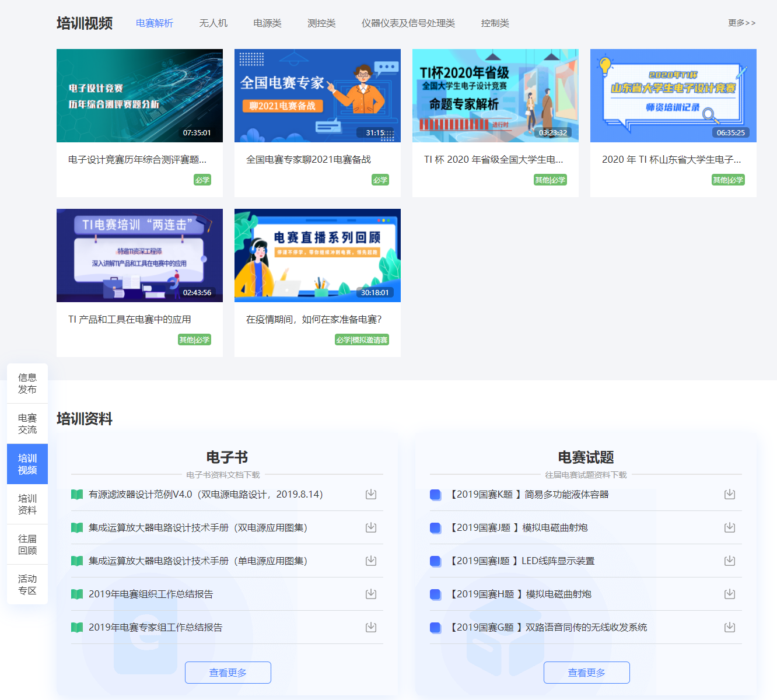This screenshot has width=777, height=700.
Task: Play the 全国电赛专家聊2021电赛备战 video
Action: tap(317, 96)
